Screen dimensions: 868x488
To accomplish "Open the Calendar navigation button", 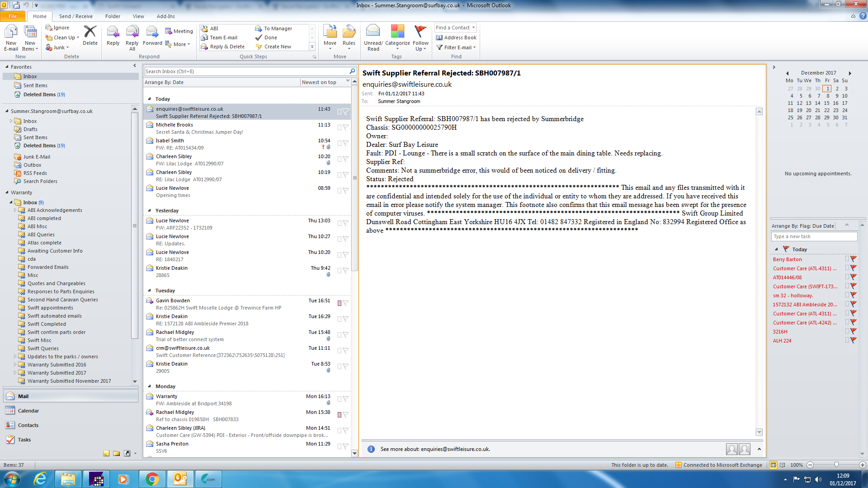I will [x=28, y=411].
